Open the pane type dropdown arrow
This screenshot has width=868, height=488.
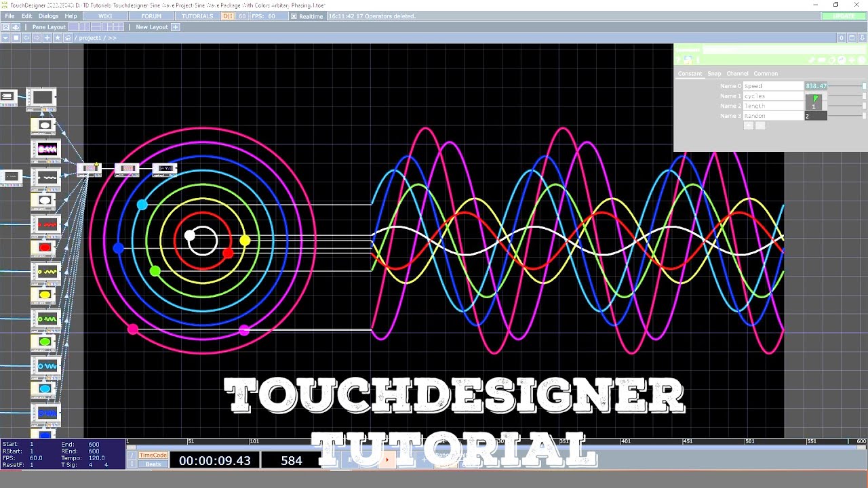point(5,38)
